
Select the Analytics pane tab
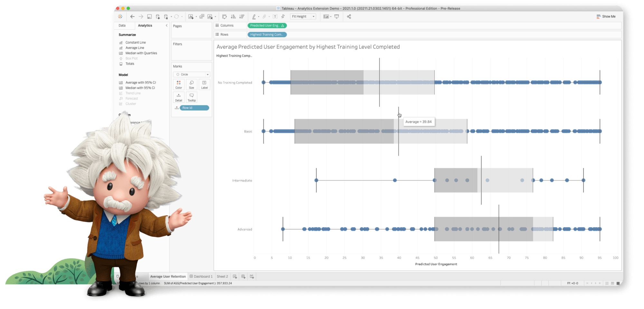pyautogui.click(x=145, y=25)
